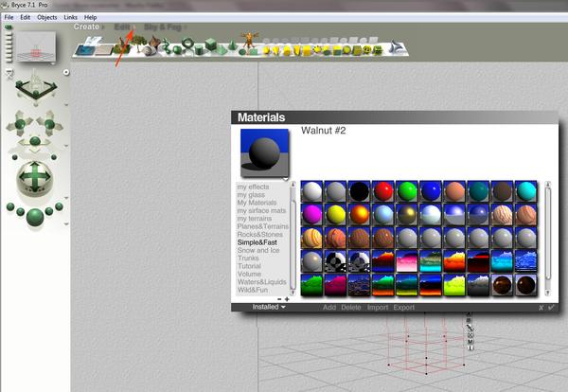Click the Nano Preview window
The width and height of the screenshot is (568, 392).
point(37,46)
